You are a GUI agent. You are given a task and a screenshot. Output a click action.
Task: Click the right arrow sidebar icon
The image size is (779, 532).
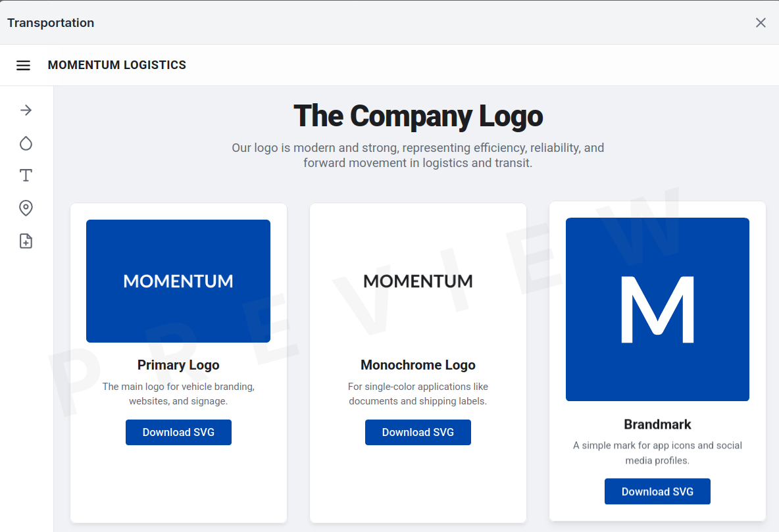coord(26,110)
